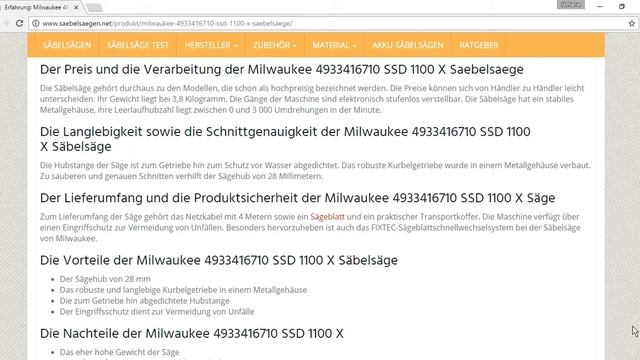The image size is (640, 360).
Task: Minimize the browser window
Action: tap(600, 7)
